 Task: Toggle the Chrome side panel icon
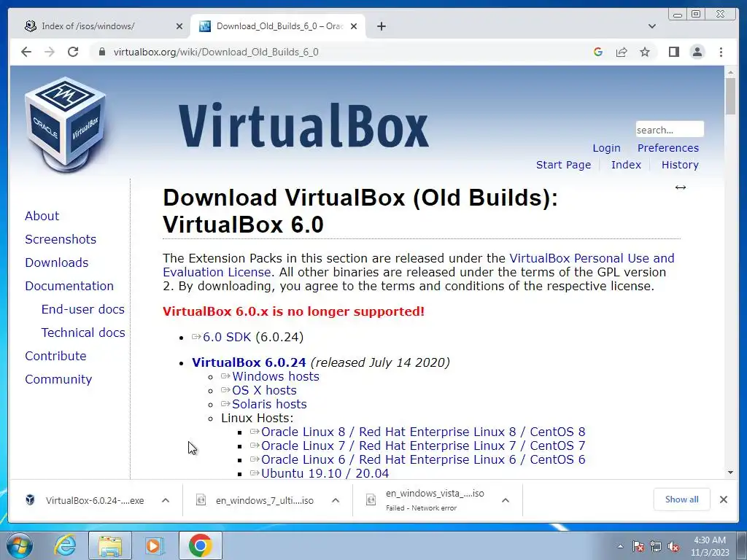pyautogui.click(x=673, y=52)
